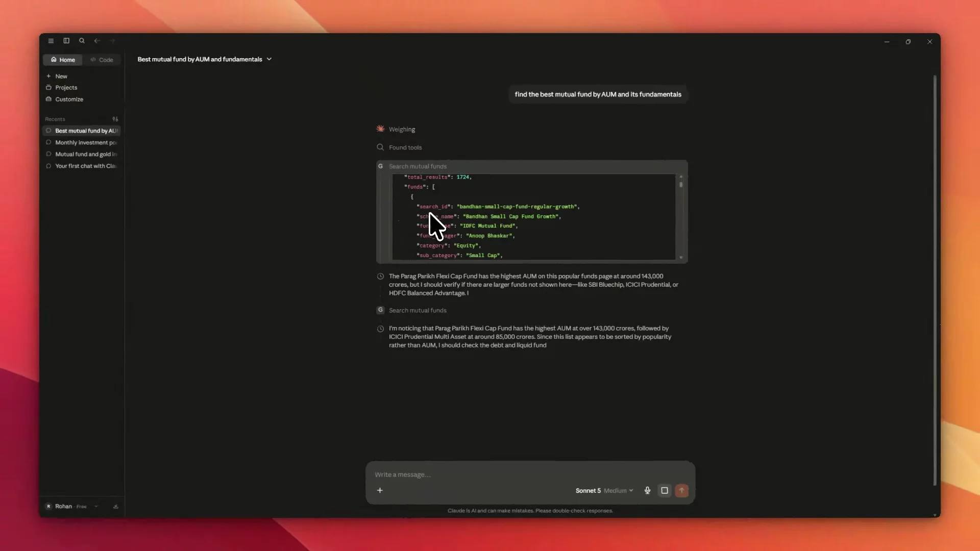Open the hamburger menu in the title bar
The width and height of the screenshot is (980, 551).
click(x=51, y=41)
